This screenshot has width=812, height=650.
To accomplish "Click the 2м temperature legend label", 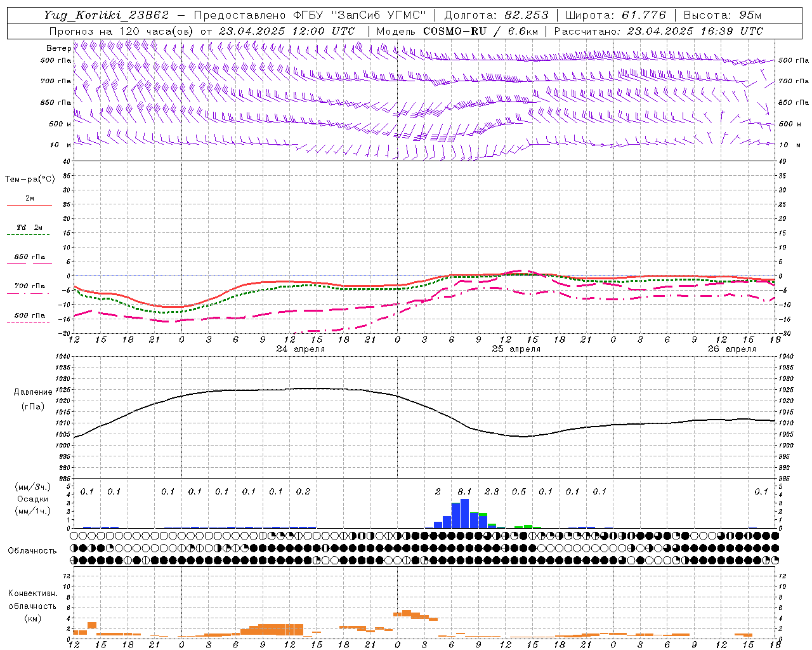I will (x=30, y=198).
